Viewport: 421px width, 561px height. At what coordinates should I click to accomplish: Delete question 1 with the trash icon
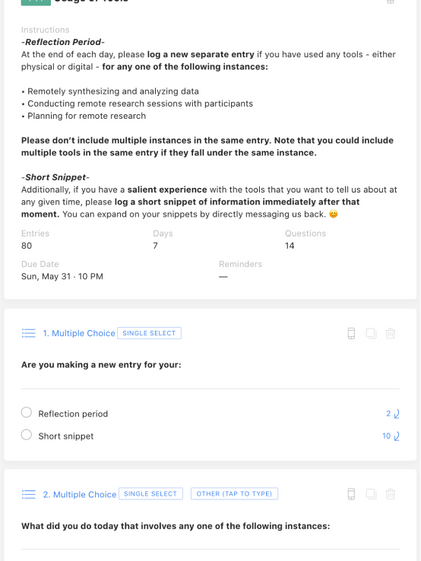tap(390, 333)
